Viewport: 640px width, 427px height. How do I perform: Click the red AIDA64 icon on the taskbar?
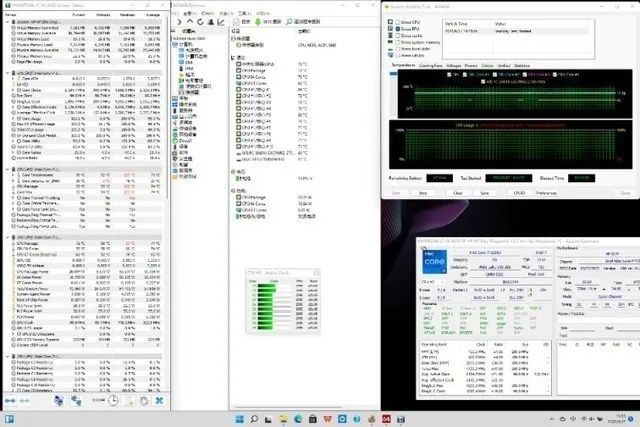tap(386, 419)
